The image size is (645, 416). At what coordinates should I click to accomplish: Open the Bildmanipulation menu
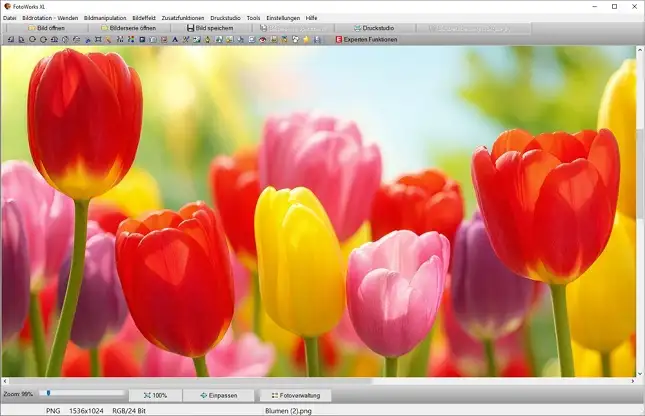pos(105,18)
